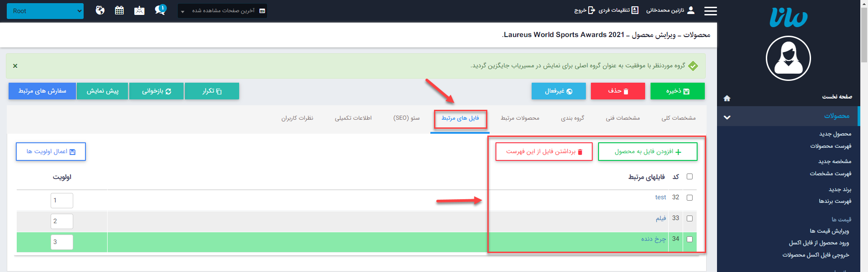Viewport: 868px width, 272px height.
Task: Click the green ذخیره save button
Action: point(678,91)
